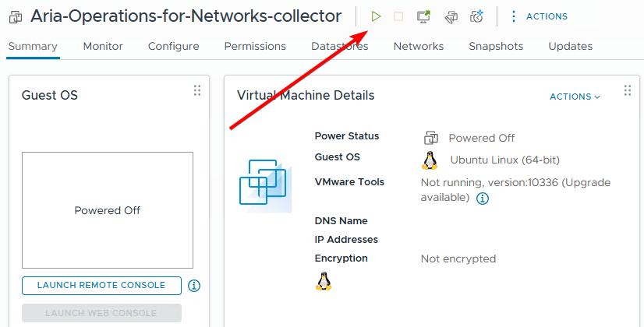
Task: Click the Launch Remote Console button
Action: (101, 286)
